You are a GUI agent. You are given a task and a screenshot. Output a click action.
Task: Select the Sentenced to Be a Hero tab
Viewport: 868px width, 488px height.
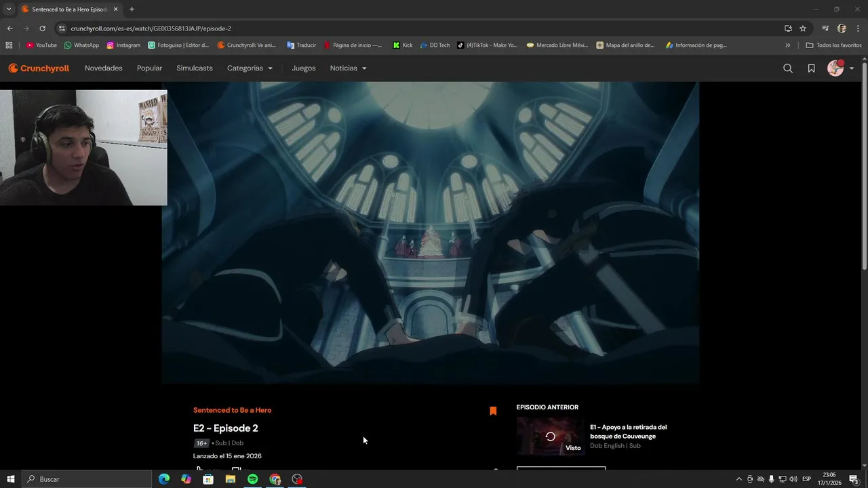[69, 9]
